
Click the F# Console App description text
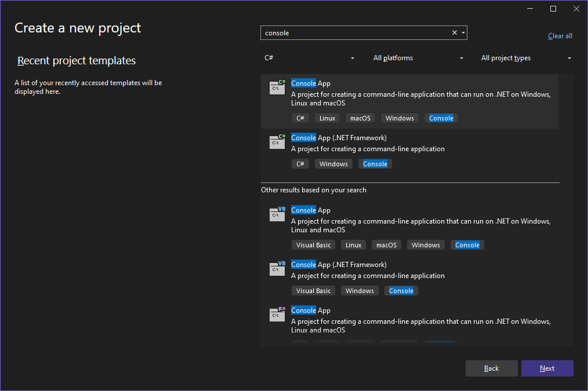pos(421,326)
